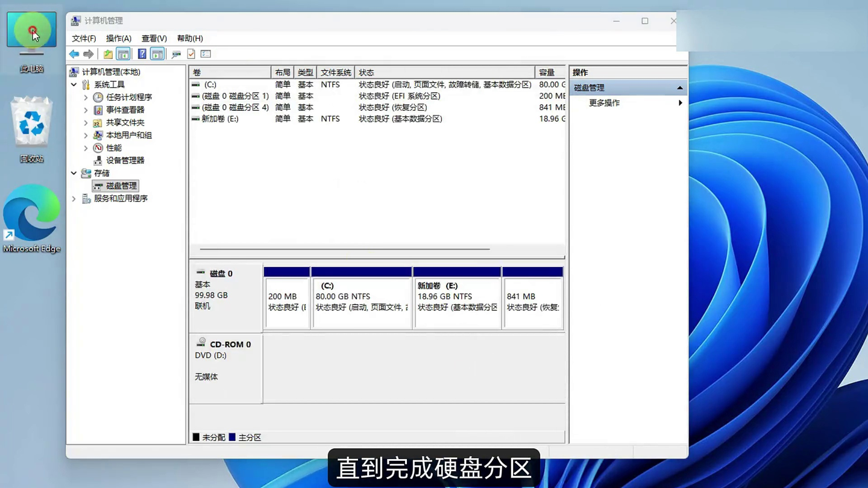
Task: Toggle the show/hide console tree icon
Action: point(123,54)
